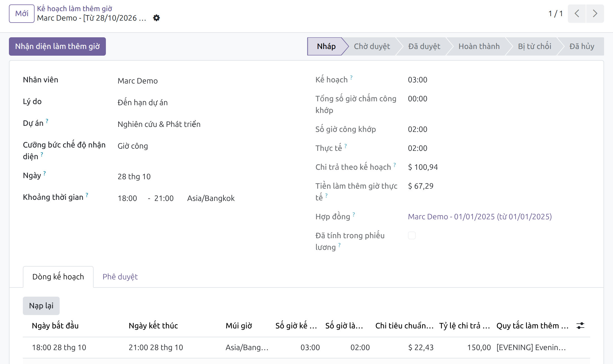Show help tooltip for Khoảng thời gian
The image size is (613, 364).
coord(87,195)
